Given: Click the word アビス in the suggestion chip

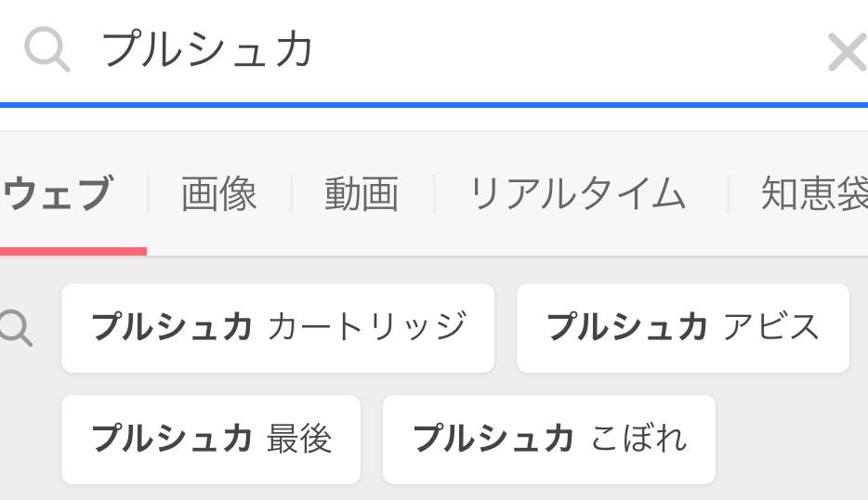Looking at the screenshot, I should tap(770, 328).
